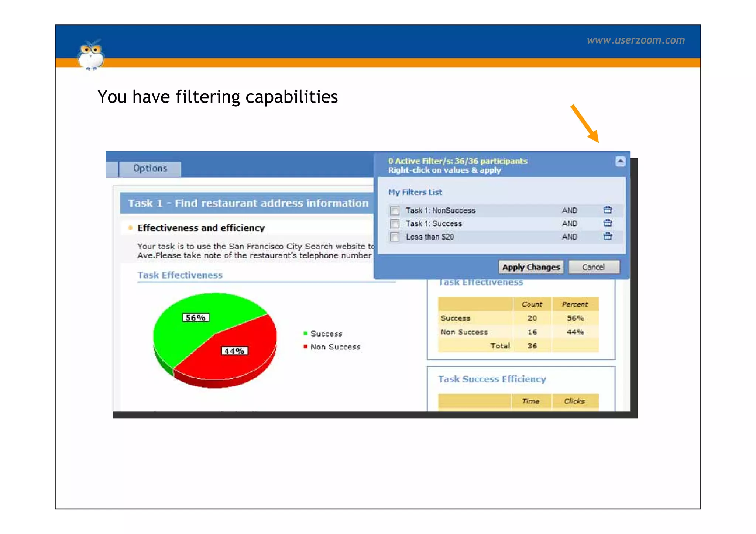The width and height of the screenshot is (756, 534).
Task: Enable the Task 1: Success filter checkbox
Action: tap(395, 224)
